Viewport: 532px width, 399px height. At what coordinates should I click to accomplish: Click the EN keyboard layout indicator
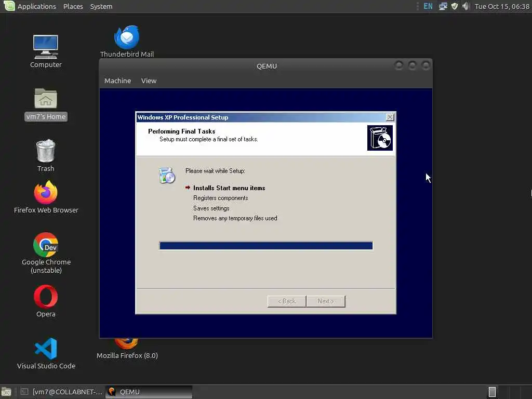[x=428, y=6]
